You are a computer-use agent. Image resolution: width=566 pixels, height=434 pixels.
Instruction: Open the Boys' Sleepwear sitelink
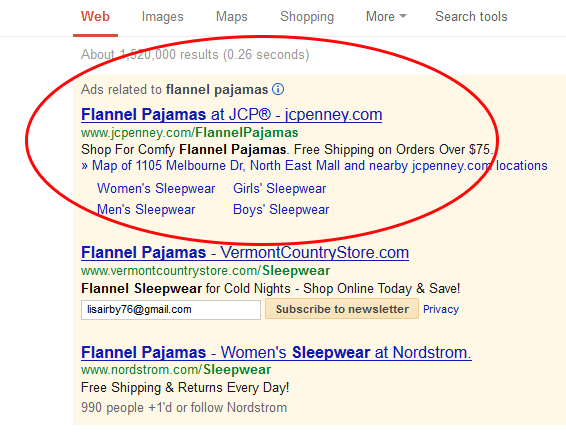pyautogui.click(x=281, y=209)
